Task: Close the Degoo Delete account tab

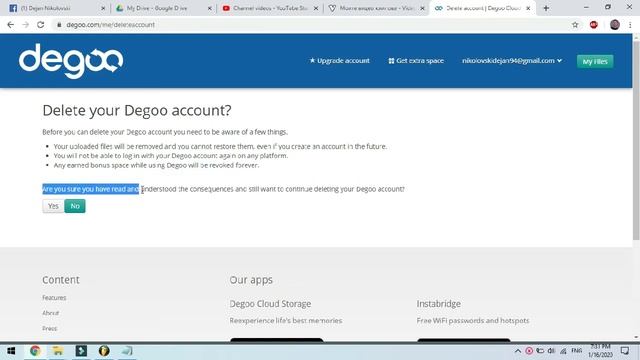Action: coord(528,8)
